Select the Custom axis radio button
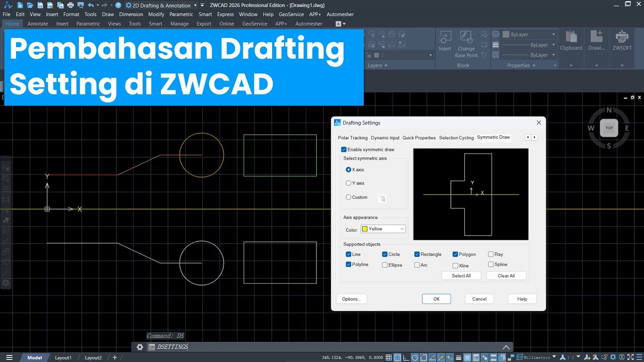644x362 pixels. click(349, 197)
